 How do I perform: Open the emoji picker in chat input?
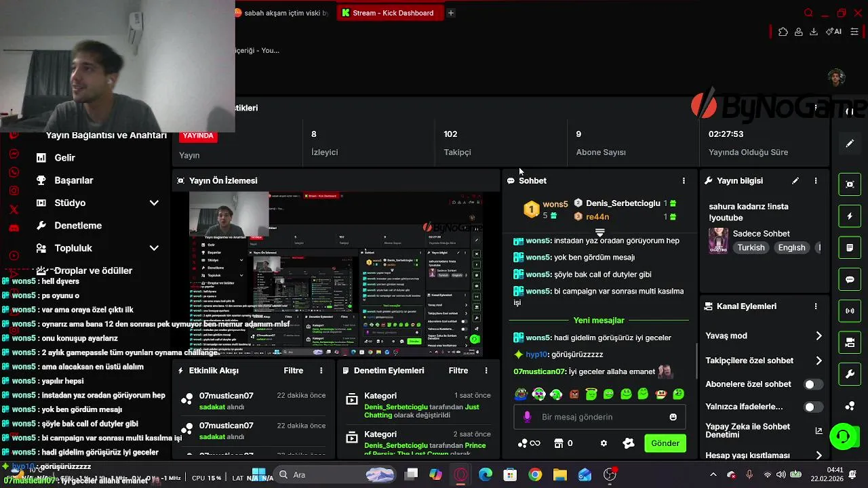click(673, 417)
